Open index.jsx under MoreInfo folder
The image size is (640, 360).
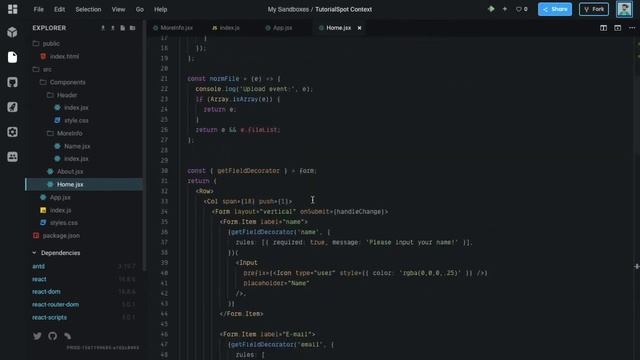[x=76, y=158]
